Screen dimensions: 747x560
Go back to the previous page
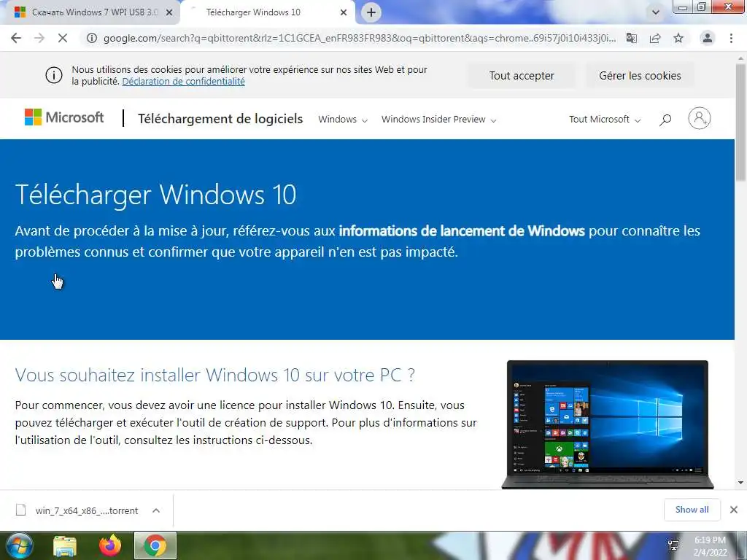(x=16, y=38)
